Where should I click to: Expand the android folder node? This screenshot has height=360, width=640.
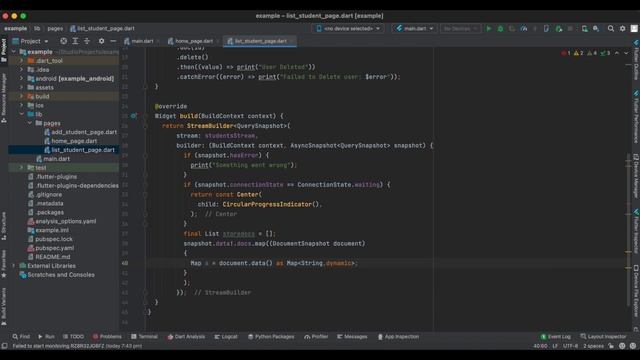[x=22, y=78]
